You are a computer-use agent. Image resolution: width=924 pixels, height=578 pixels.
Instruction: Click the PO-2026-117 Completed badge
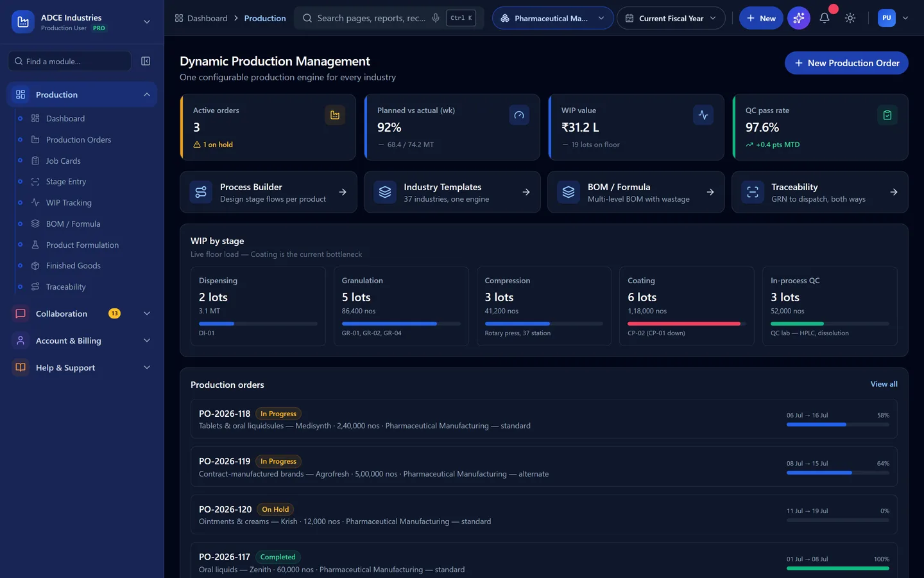278,557
